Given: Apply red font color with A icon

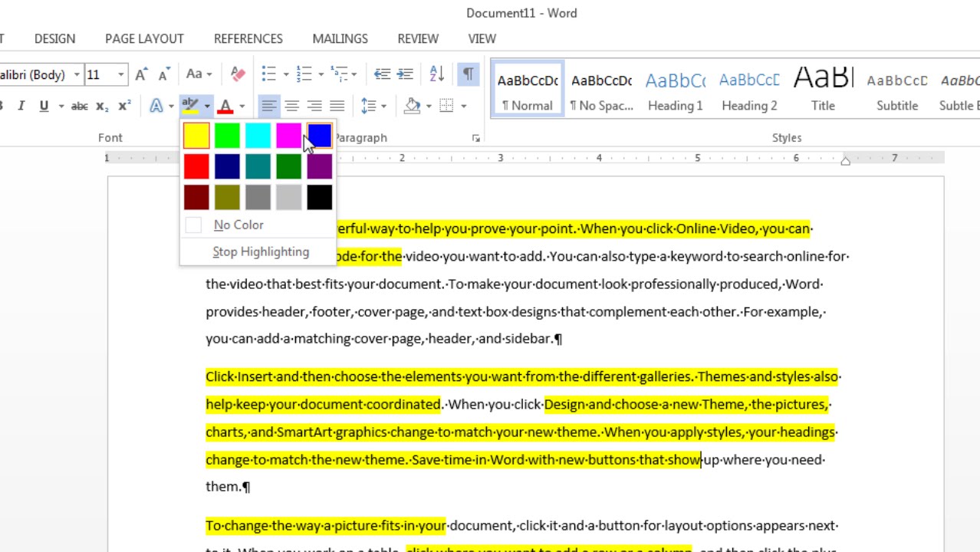Looking at the screenshot, I should [x=225, y=106].
